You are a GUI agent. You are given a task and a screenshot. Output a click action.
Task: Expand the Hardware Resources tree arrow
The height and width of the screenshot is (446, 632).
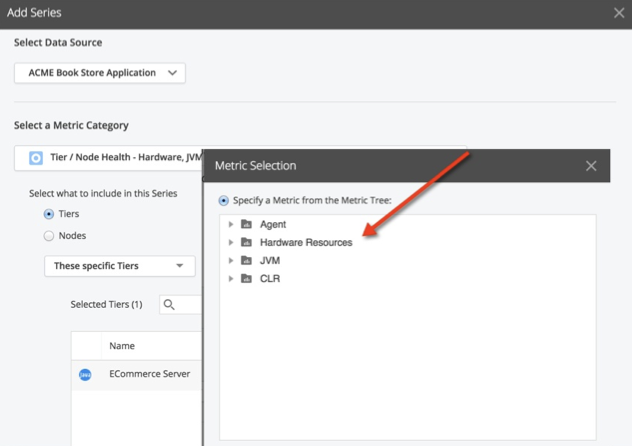pos(231,242)
